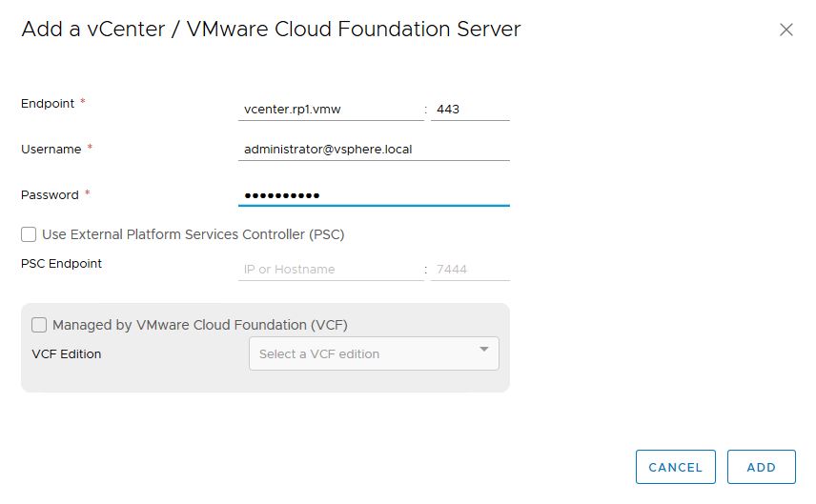816x504 pixels.
Task: Click the Username field label
Action: [x=51, y=149]
